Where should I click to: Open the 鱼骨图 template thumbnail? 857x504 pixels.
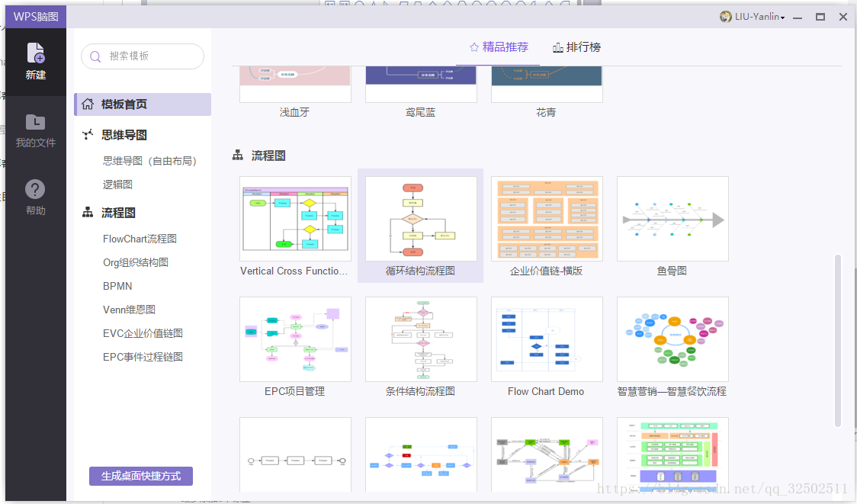click(x=672, y=219)
